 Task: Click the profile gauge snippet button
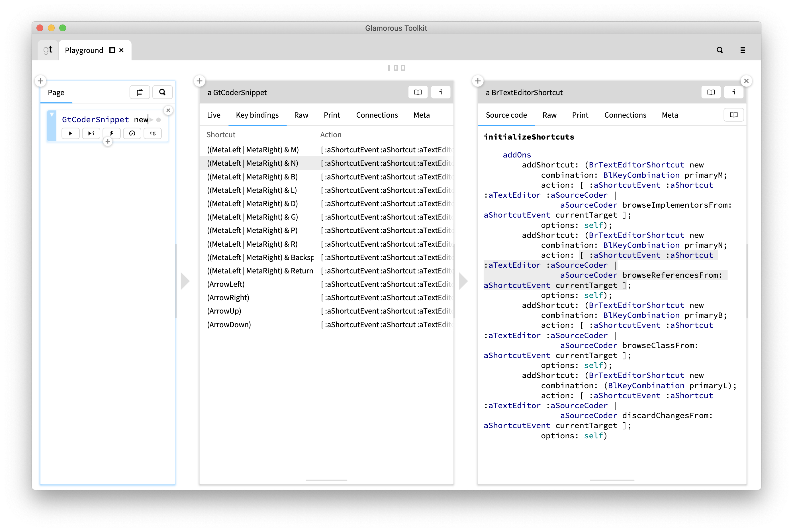[132, 133]
